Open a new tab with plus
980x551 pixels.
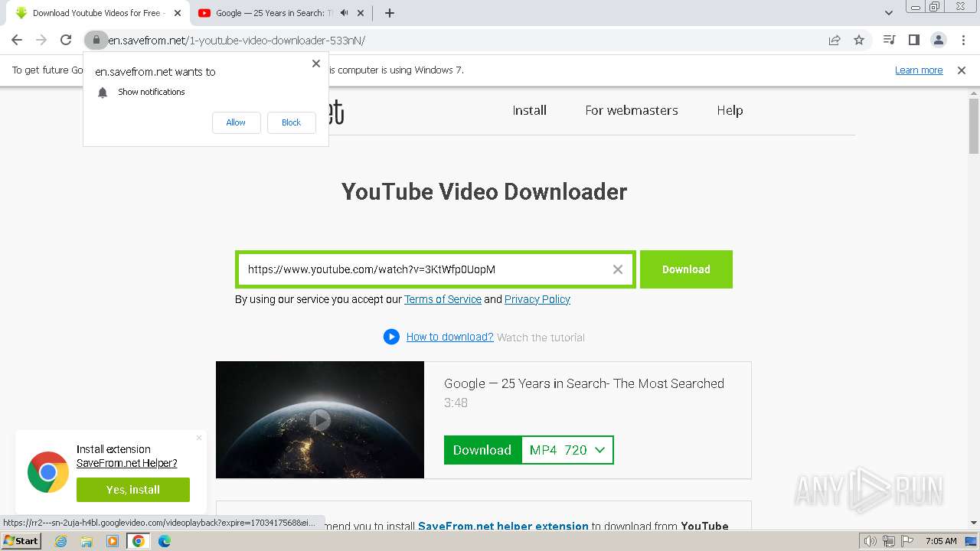(390, 13)
